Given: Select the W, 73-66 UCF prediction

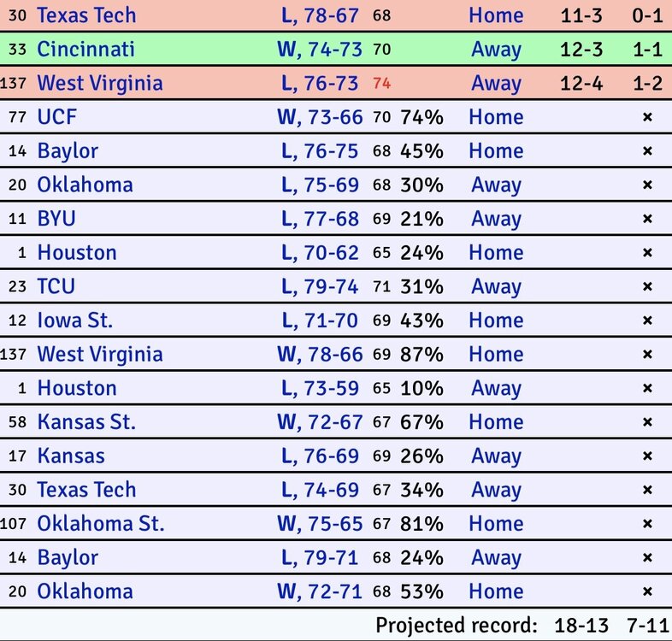Looking at the screenshot, I should (321, 117).
